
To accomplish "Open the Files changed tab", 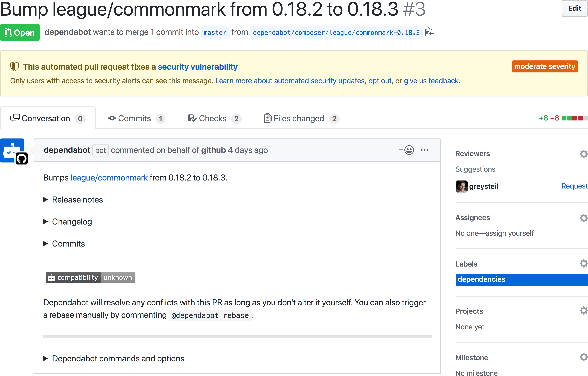I will (x=298, y=118).
